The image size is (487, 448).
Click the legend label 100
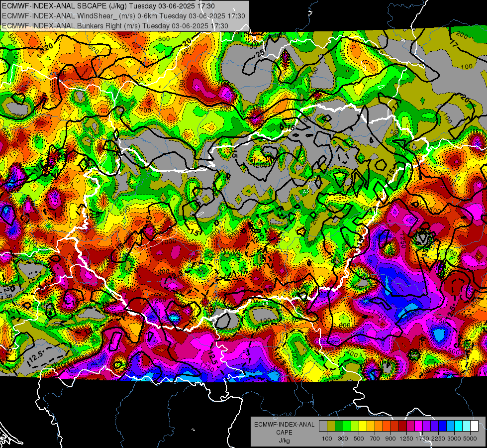point(327,439)
